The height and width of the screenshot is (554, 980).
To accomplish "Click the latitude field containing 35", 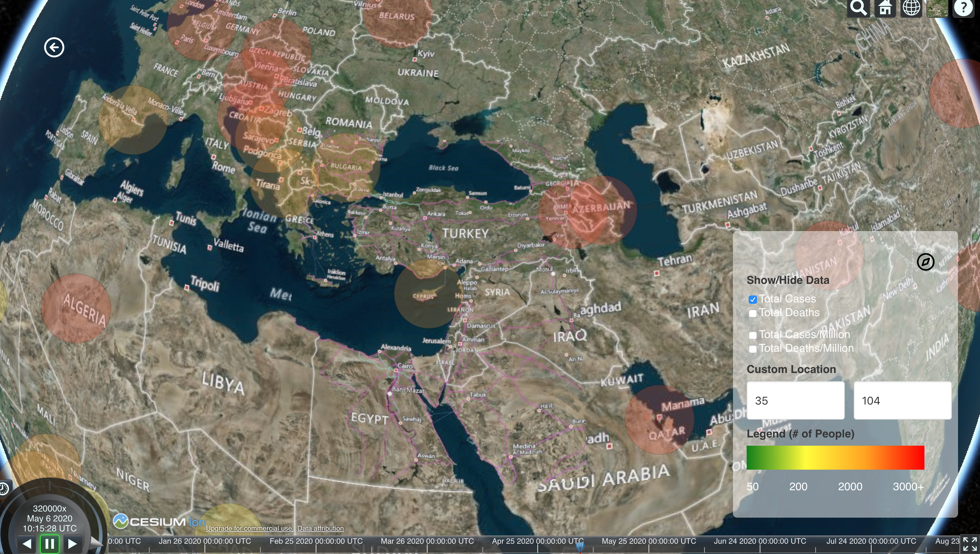I will [795, 400].
